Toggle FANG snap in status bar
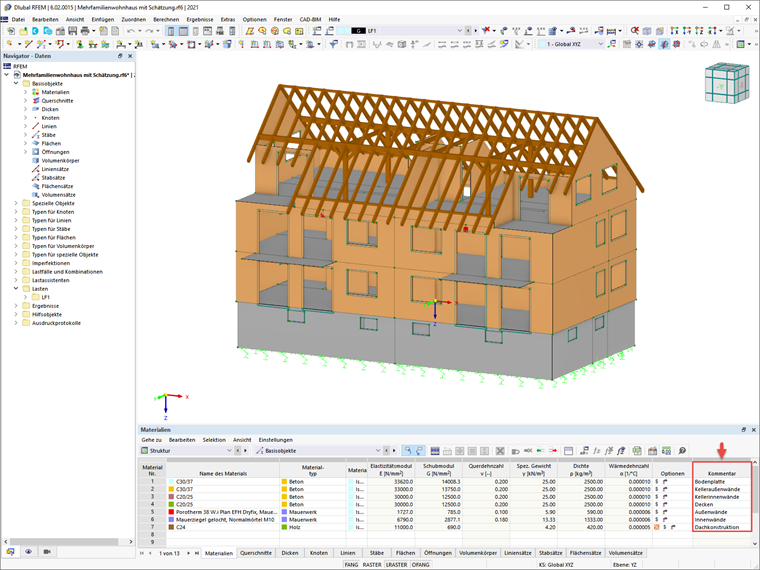This screenshot has width=760, height=570. pos(351,565)
